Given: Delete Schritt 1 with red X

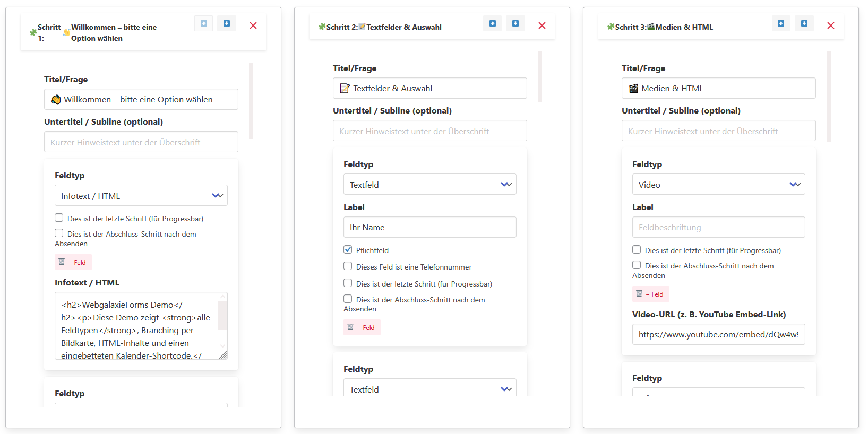Looking at the screenshot, I should click(253, 25).
